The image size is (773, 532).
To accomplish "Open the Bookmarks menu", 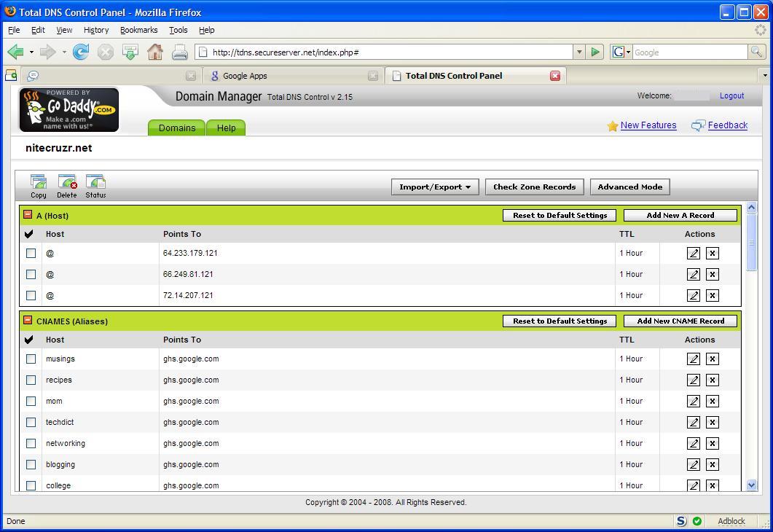I will (139, 30).
